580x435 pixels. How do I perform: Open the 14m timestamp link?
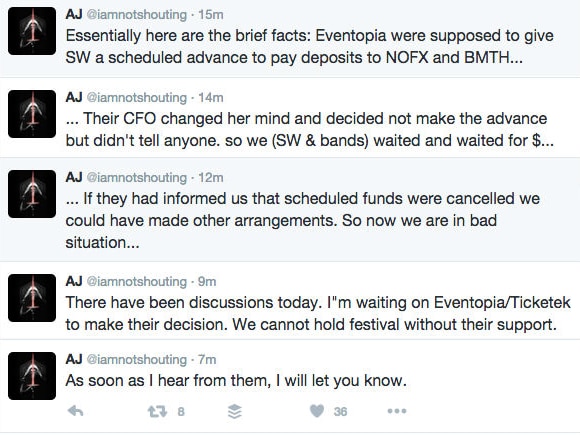(211, 97)
